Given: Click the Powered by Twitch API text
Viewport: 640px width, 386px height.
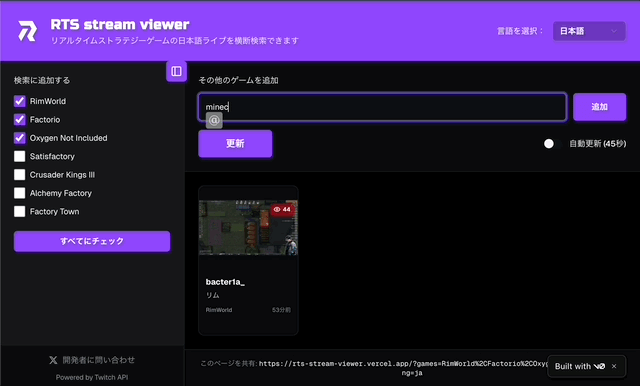Looking at the screenshot, I should coord(92,377).
